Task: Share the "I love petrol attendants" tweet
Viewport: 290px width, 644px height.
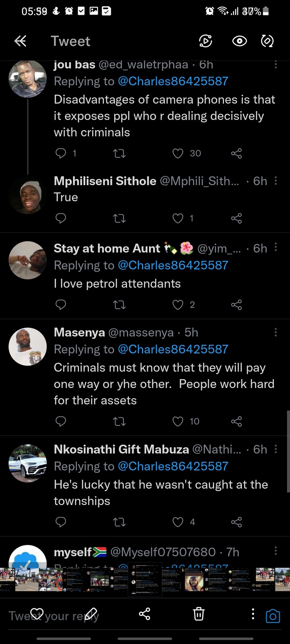Action: pyautogui.click(x=236, y=305)
